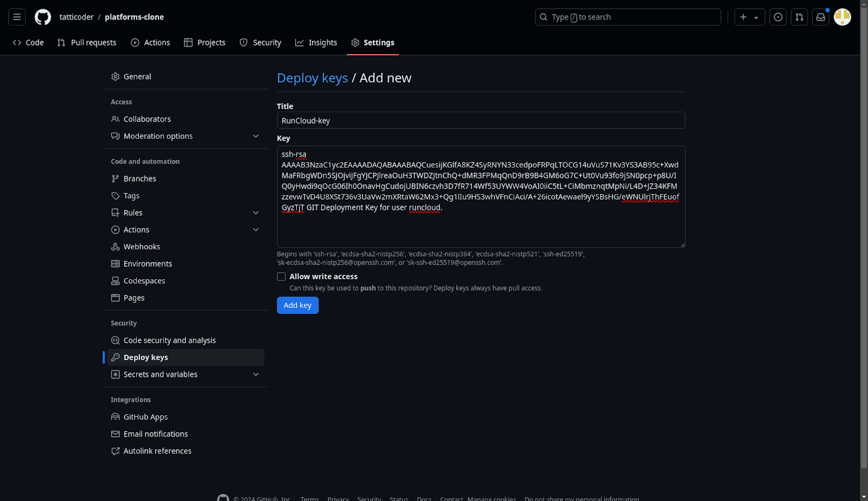Follow the Deploy keys breadcrumb link
The height and width of the screenshot is (501, 868).
[x=312, y=78]
